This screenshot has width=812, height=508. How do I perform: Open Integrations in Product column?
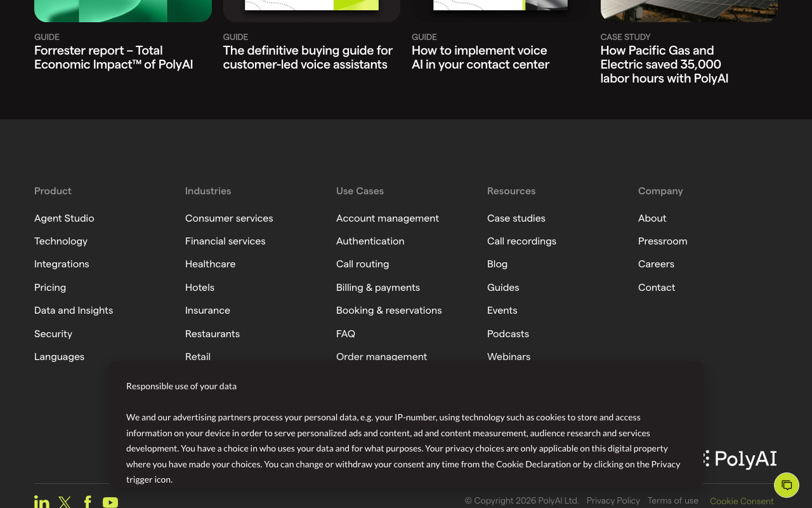(62, 264)
